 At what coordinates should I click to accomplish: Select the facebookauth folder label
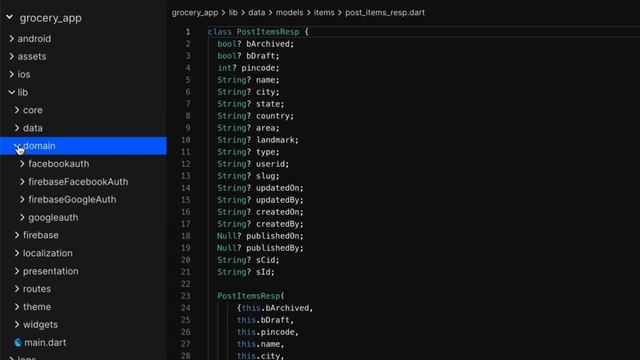[59, 164]
